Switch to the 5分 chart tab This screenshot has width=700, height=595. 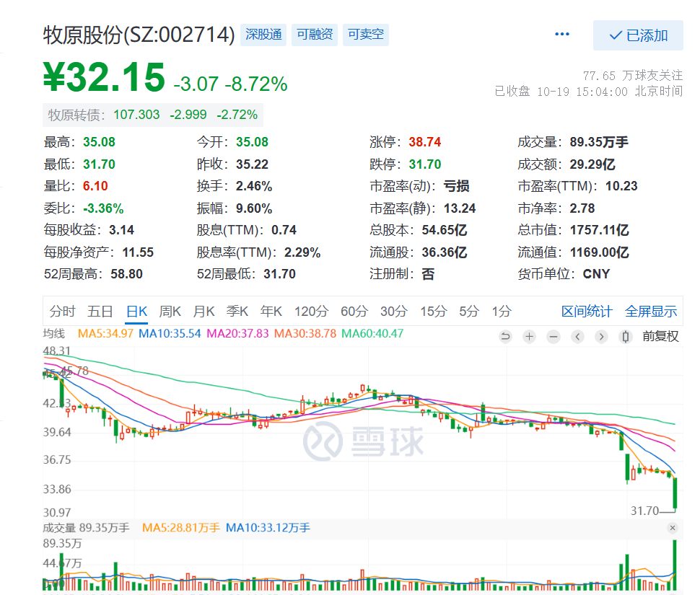pyautogui.click(x=469, y=311)
